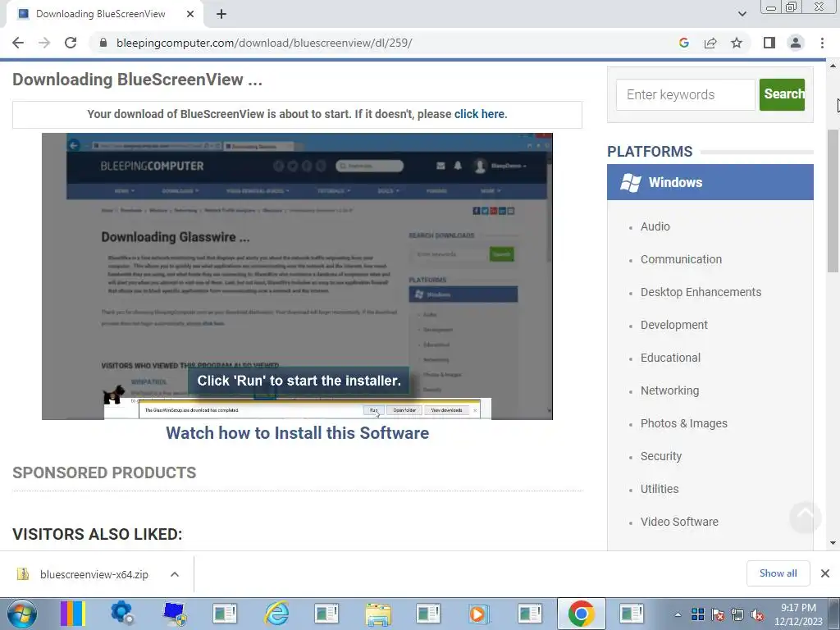Screen dimensions: 840x630
Task: Click the page scrollbar down arrow
Action: click(x=833, y=543)
